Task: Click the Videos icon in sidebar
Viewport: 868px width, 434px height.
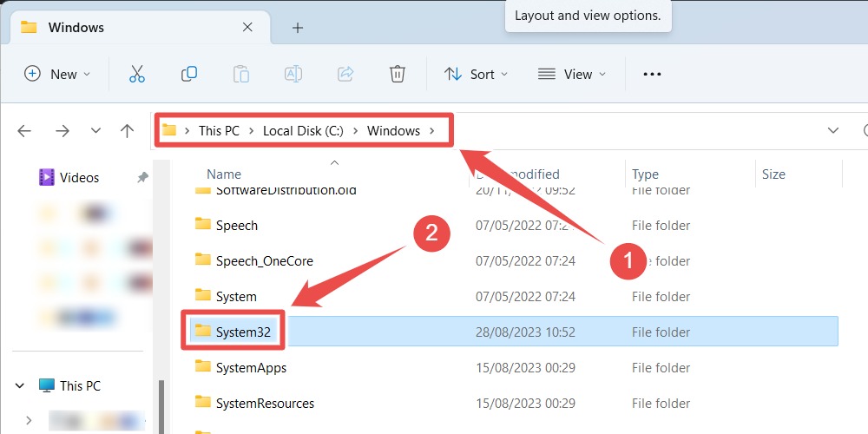Action: coord(47,177)
